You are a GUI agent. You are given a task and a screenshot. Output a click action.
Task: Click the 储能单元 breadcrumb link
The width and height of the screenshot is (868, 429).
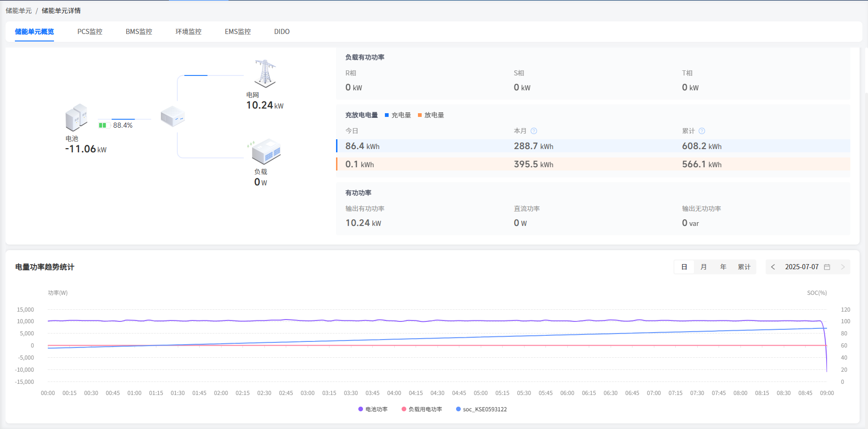[x=19, y=11]
